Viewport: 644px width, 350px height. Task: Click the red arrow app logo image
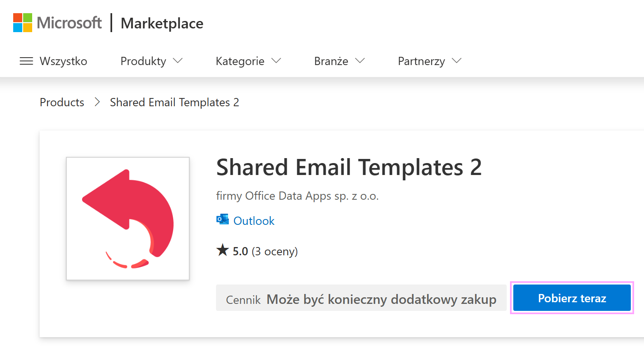tap(128, 218)
